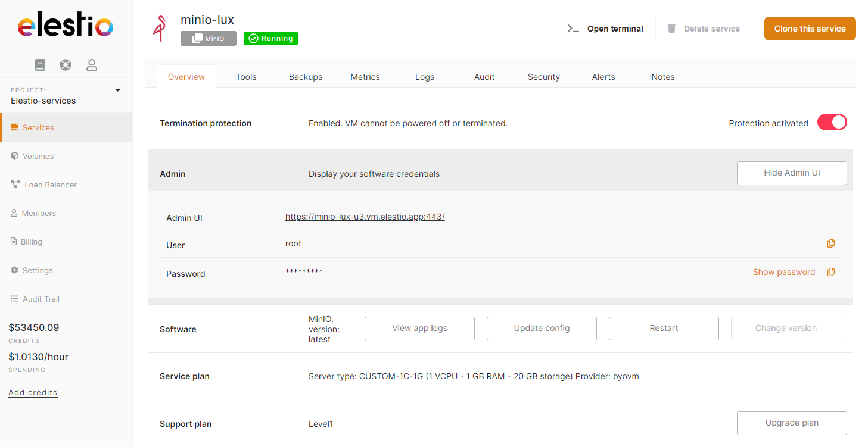Click the Update config button
Screen dimensions: 868x447
pos(542,329)
